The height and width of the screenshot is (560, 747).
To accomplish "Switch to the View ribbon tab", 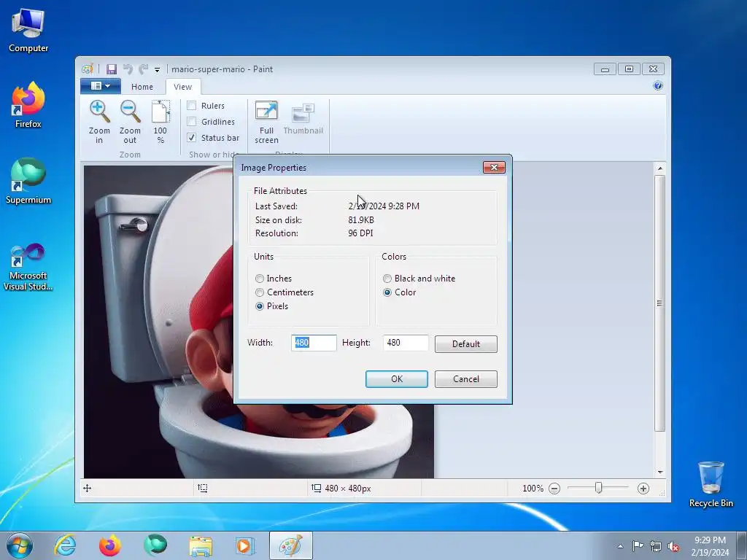I will tap(183, 87).
